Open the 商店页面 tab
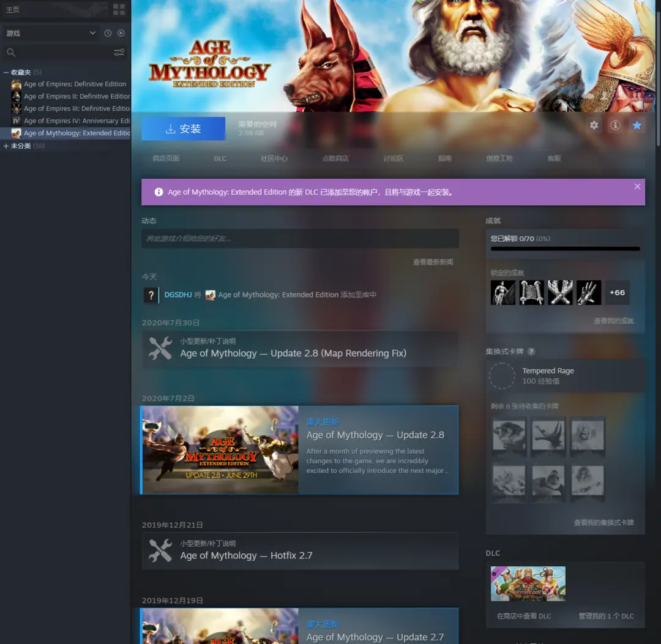 coord(166,158)
